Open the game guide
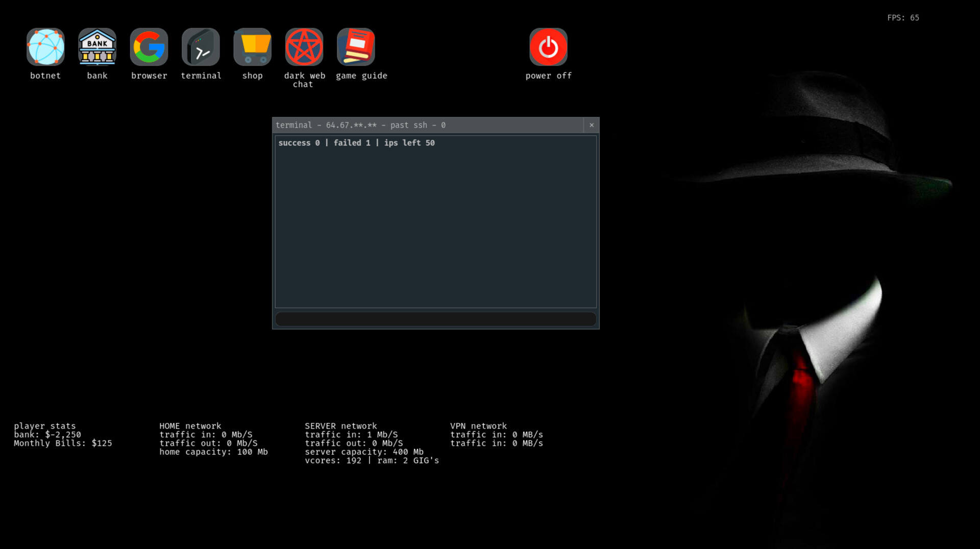The image size is (980, 549). point(356,46)
